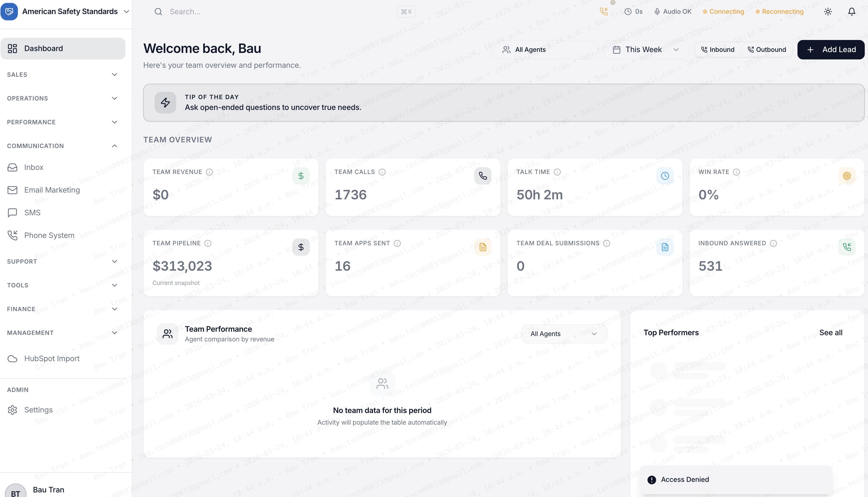Open All Agents dropdown in Team Performance
The height and width of the screenshot is (497, 868).
click(564, 334)
